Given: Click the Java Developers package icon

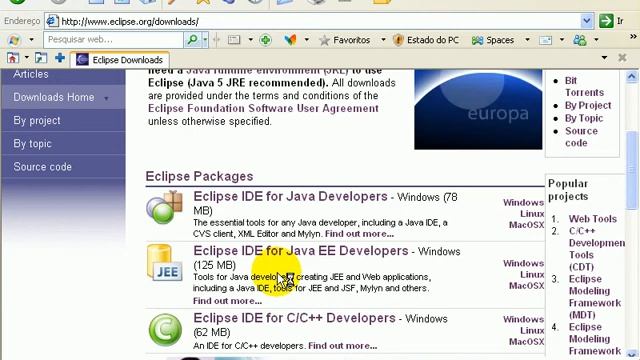Looking at the screenshot, I should click(x=164, y=207).
